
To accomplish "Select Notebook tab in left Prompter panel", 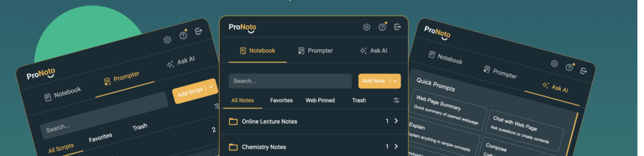I will click(63, 93).
